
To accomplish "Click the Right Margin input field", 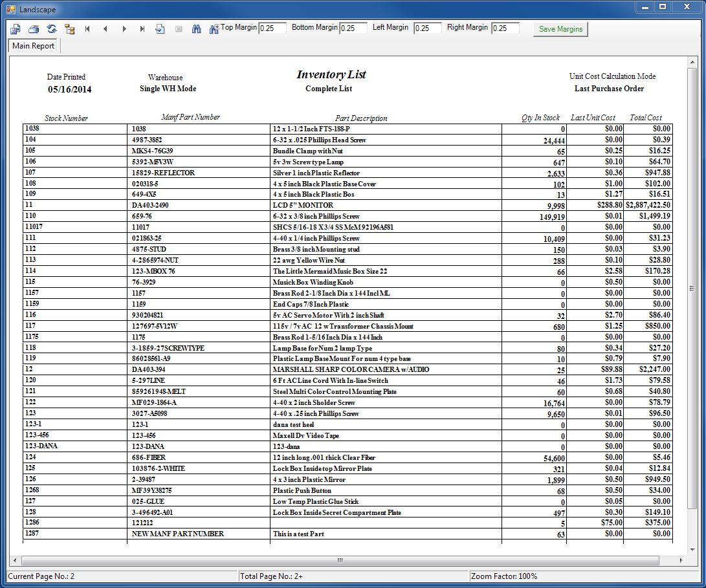I will tap(505, 28).
